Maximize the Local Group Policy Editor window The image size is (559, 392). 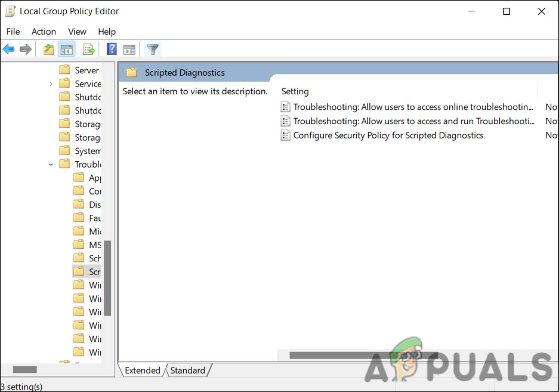click(x=507, y=11)
